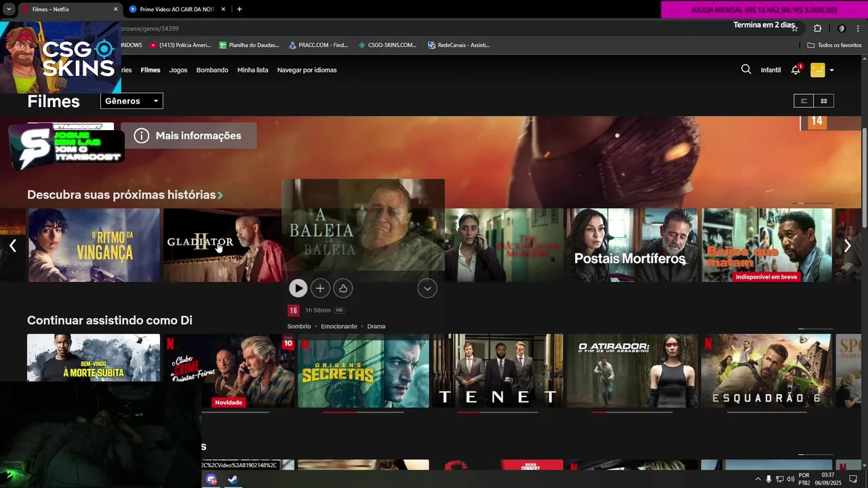Go to Filmes in Netflix nav
This screenshot has height=488, width=868.
(151, 70)
